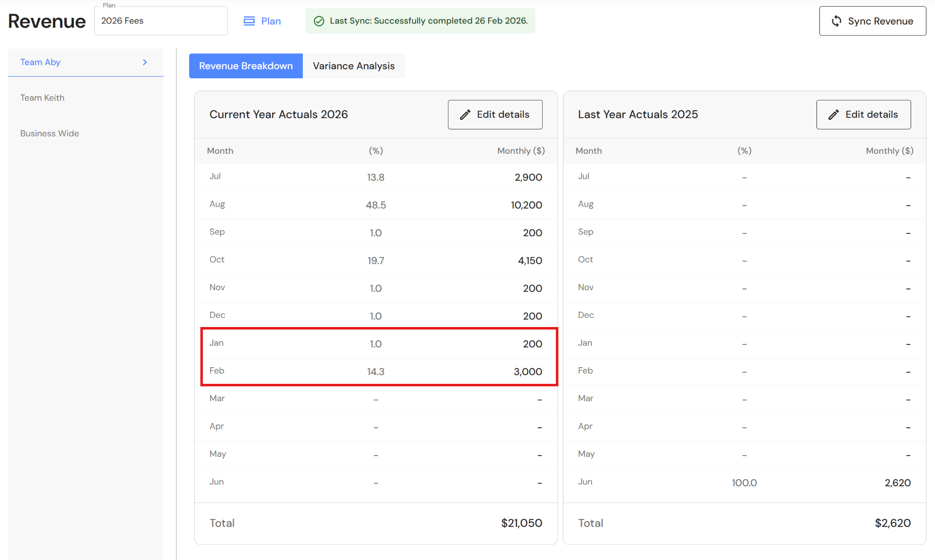Click the Feb 3,000 monthly value
The image size is (935, 560).
tap(528, 372)
